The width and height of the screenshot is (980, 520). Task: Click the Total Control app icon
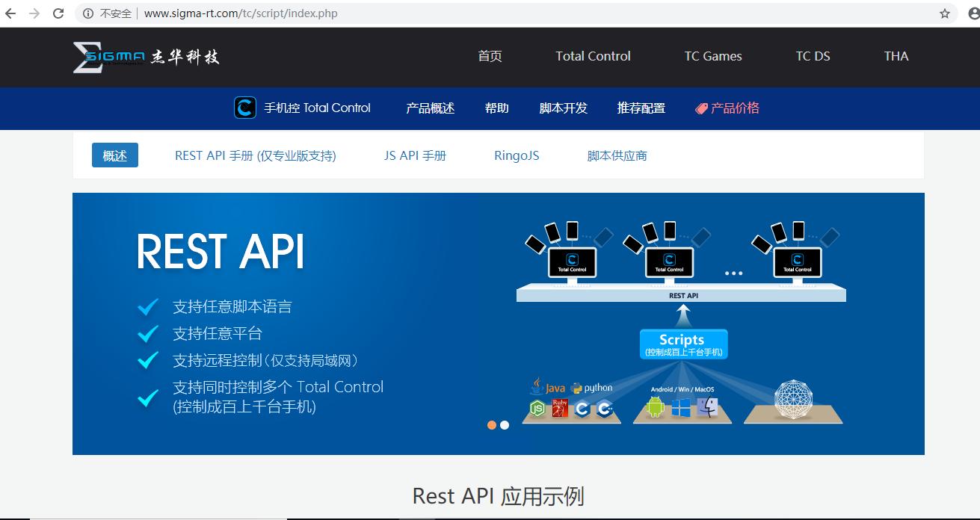coord(245,108)
